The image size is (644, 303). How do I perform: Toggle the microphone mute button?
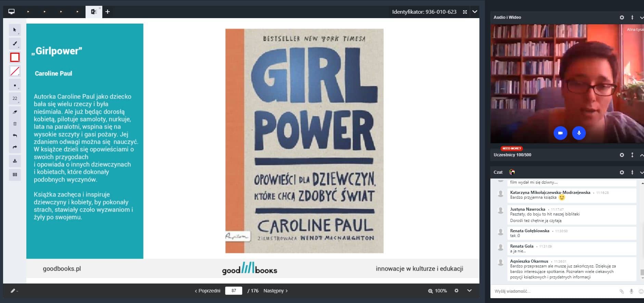point(579,133)
